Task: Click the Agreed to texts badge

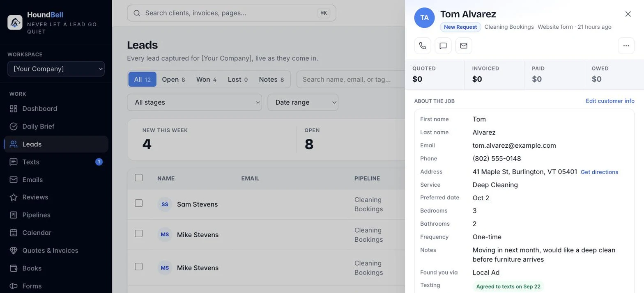Action: pyautogui.click(x=508, y=286)
